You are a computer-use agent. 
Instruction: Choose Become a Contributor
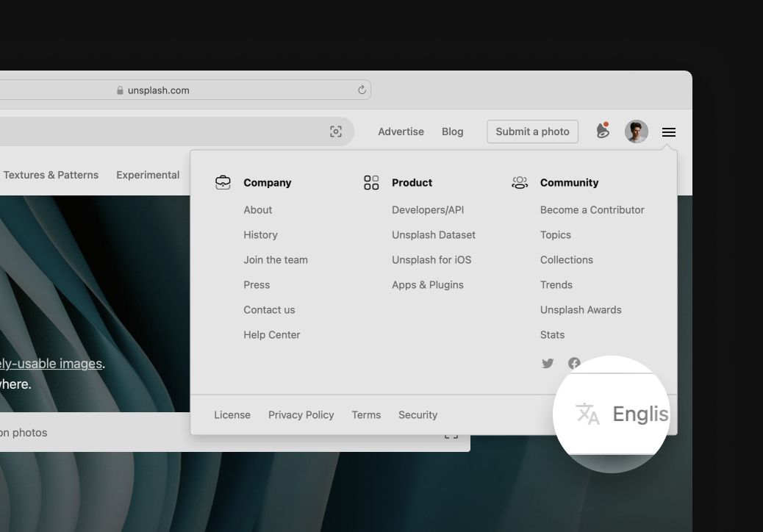point(592,210)
